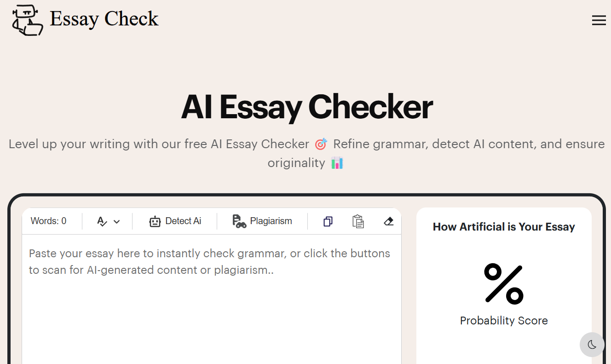Select the grammar check tool icon
This screenshot has height=364, width=611.
tap(103, 221)
